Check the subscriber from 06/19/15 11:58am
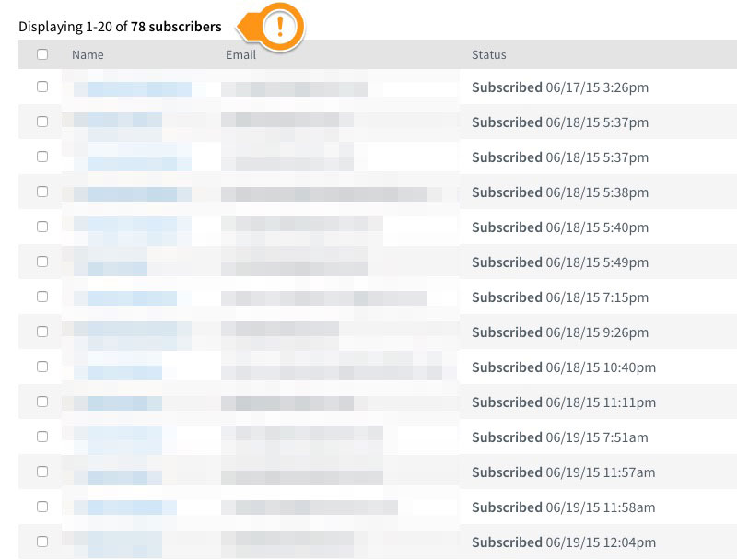The width and height of the screenshot is (737, 560). pyautogui.click(x=42, y=507)
